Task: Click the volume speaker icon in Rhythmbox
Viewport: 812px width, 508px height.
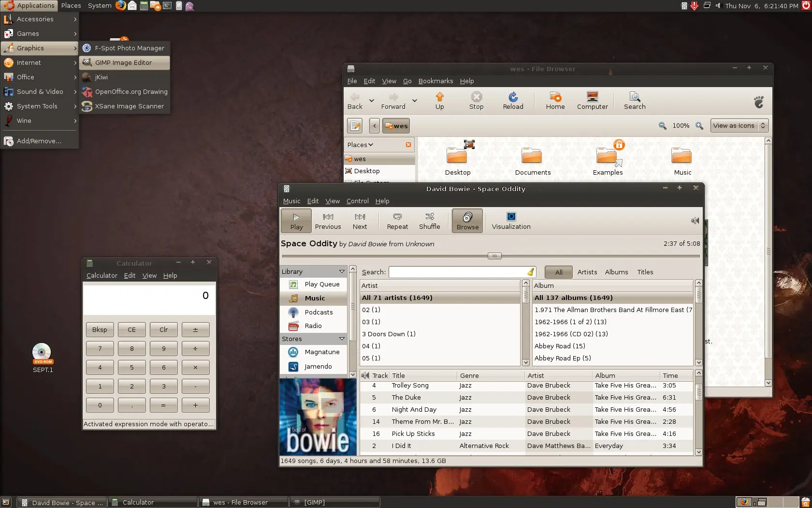Action: click(x=695, y=221)
